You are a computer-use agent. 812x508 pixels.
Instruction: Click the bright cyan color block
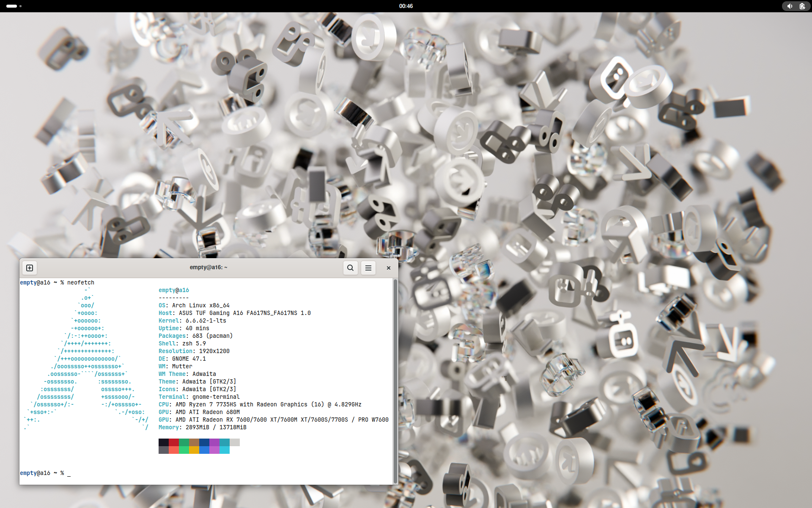tap(225, 450)
